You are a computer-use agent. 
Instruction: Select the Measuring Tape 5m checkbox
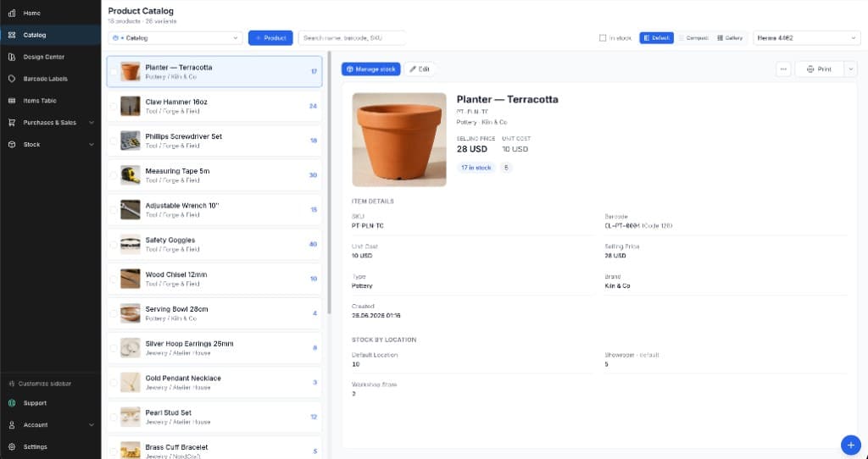pos(114,175)
